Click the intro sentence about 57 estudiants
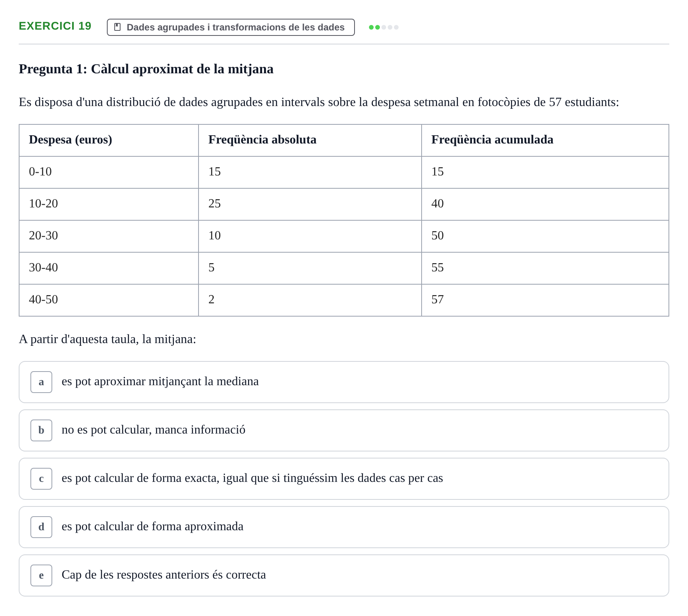 (x=319, y=102)
